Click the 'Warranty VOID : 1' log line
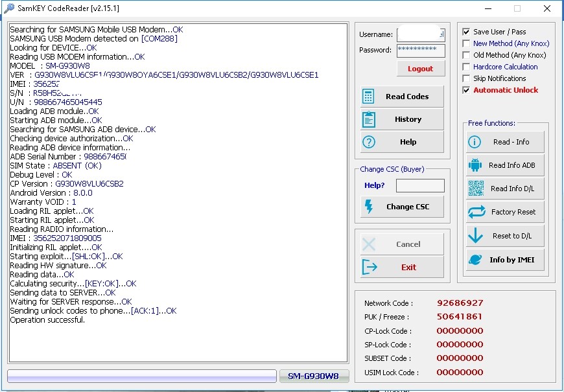This screenshot has width=564, height=392. [43, 202]
